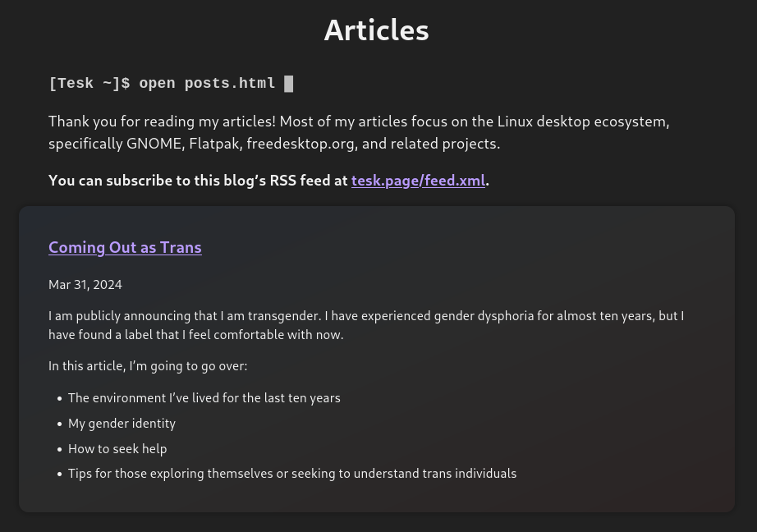The height and width of the screenshot is (532, 757).
Task: Open the tesk.page/feed.xml RSS feed link
Action: pyautogui.click(x=418, y=181)
